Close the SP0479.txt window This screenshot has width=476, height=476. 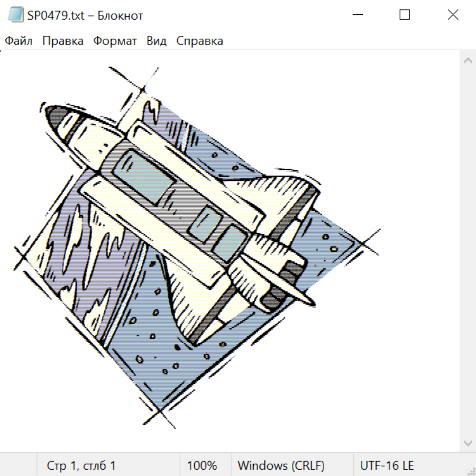pyautogui.click(x=453, y=15)
